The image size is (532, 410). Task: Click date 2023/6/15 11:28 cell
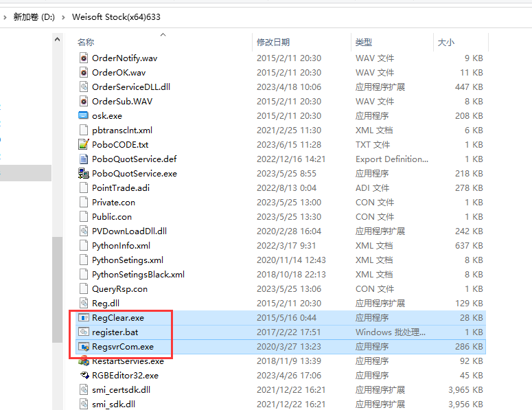coord(289,145)
